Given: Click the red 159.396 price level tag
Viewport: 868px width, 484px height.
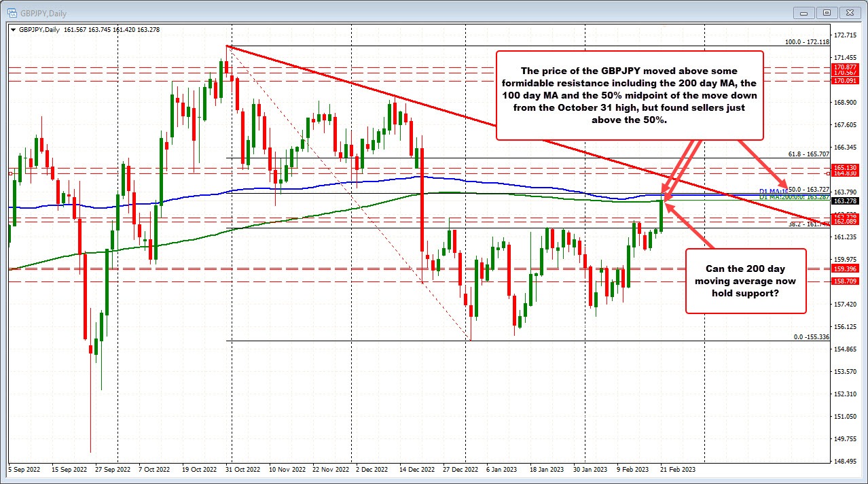Looking at the screenshot, I should tap(844, 269).
